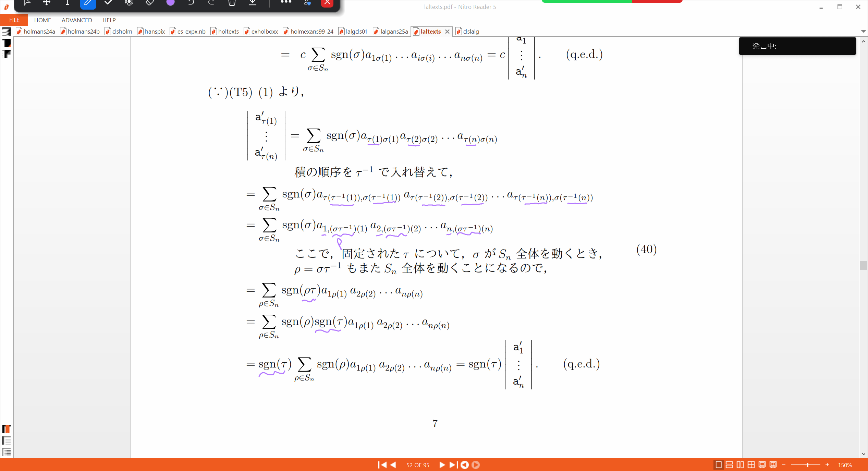Screen dimensions: 868x471
Task: Select the eraser tool in annotation bar
Action: pyautogui.click(x=149, y=3)
